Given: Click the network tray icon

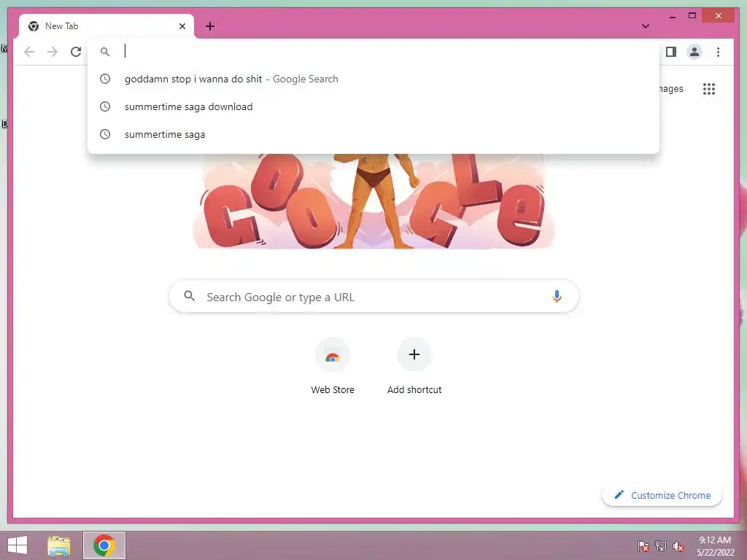Looking at the screenshot, I should (x=661, y=546).
